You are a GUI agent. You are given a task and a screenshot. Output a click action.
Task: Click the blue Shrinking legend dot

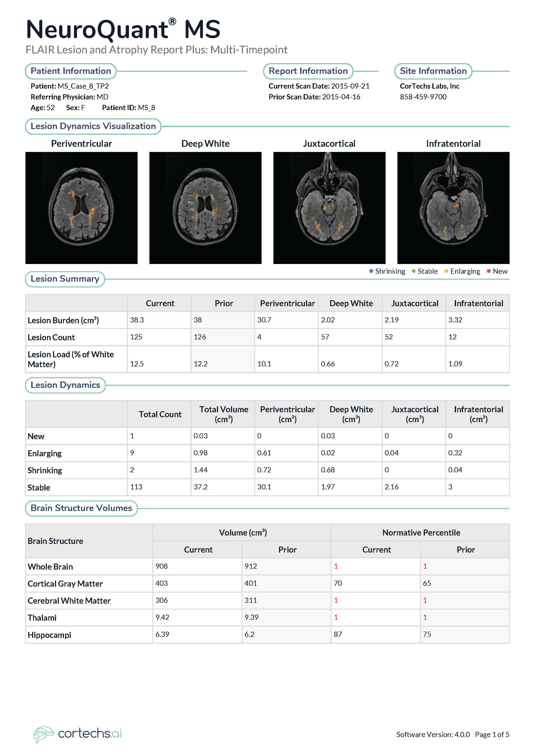pyautogui.click(x=371, y=271)
